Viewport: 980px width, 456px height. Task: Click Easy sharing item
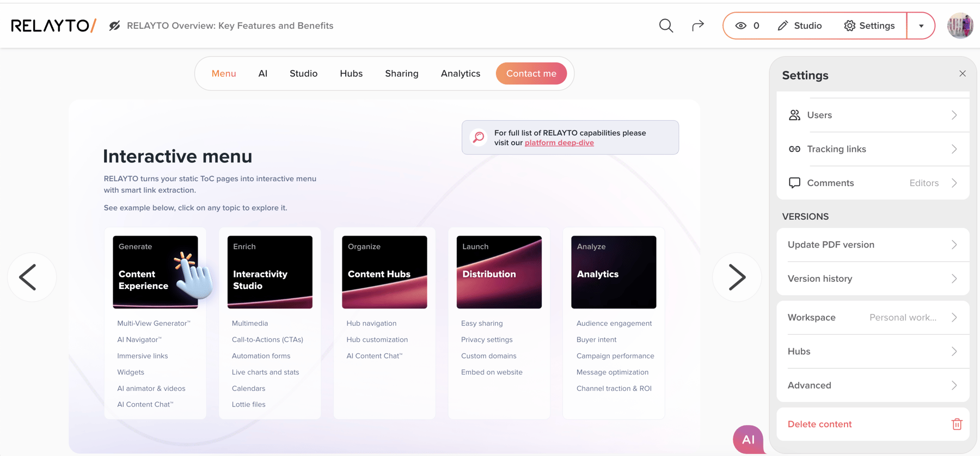(x=482, y=323)
